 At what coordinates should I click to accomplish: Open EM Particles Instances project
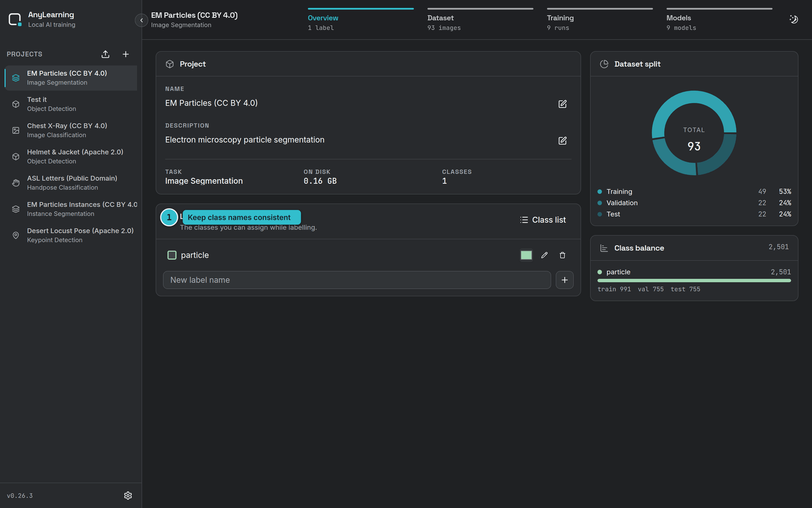[x=71, y=209]
